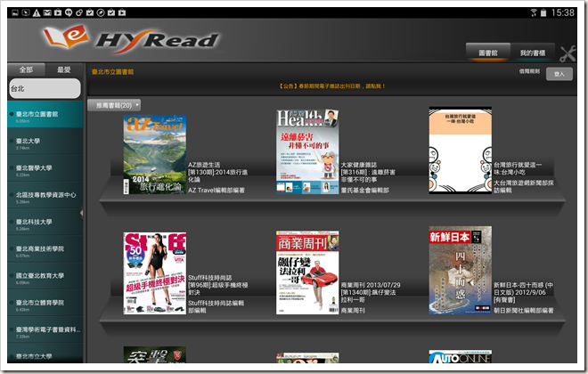588x374 pixels.
Task: Select 國立臺北教育大學 in library list
Action: click(x=45, y=276)
